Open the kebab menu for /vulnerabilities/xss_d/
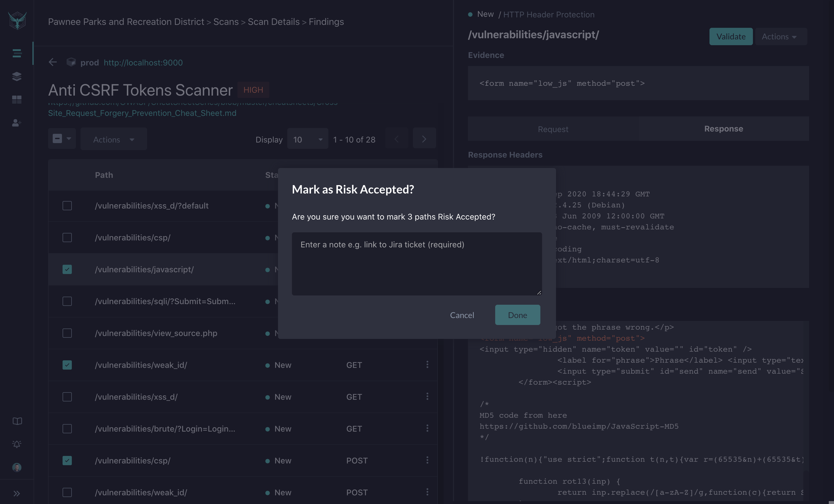The height and width of the screenshot is (504, 834). [x=427, y=397]
